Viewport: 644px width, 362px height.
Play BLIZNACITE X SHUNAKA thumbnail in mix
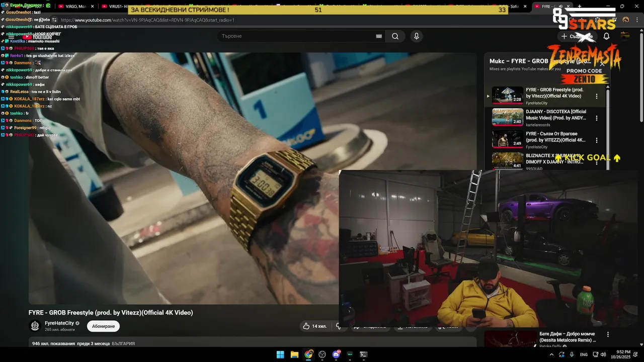[x=508, y=161]
